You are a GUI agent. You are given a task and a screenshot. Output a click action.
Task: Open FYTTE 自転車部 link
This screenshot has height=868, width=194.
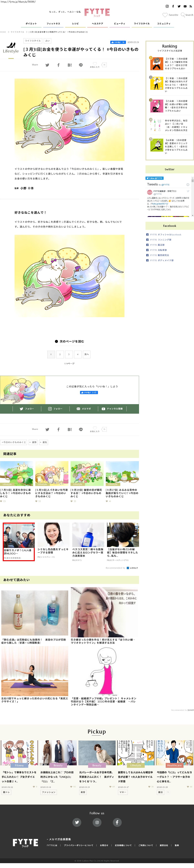pos(159,250)
